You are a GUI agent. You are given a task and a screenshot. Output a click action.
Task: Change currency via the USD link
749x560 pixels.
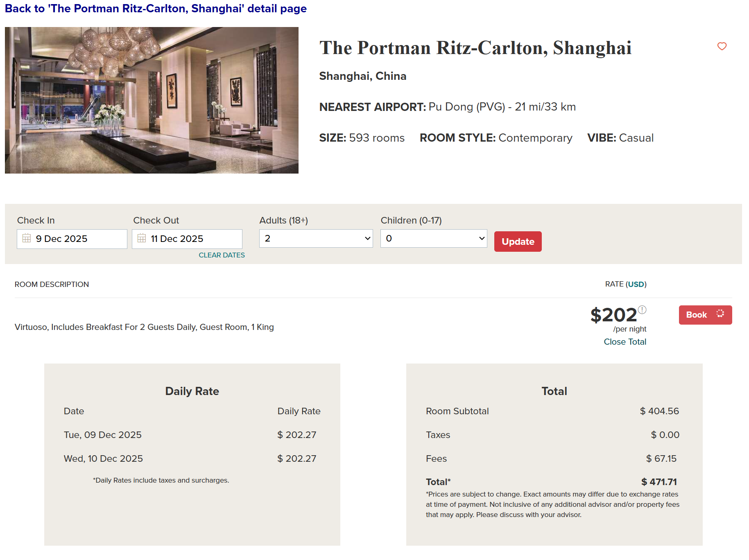(x=636, y=284)
